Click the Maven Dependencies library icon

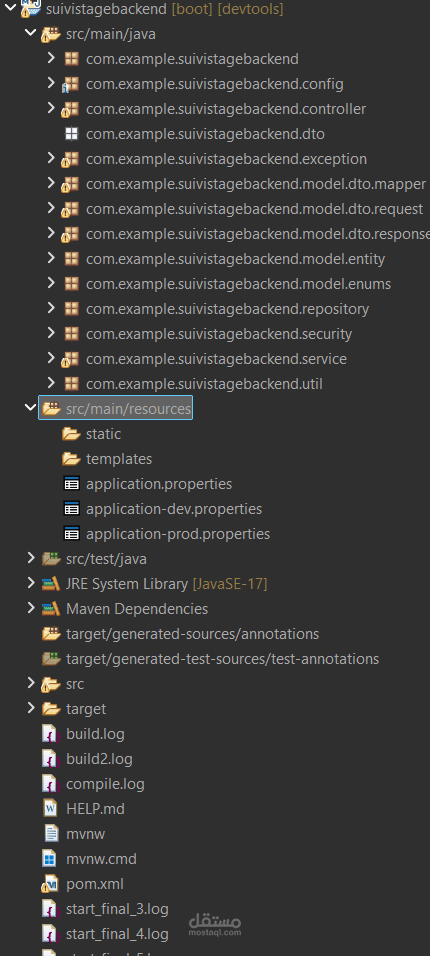point(51,609)
